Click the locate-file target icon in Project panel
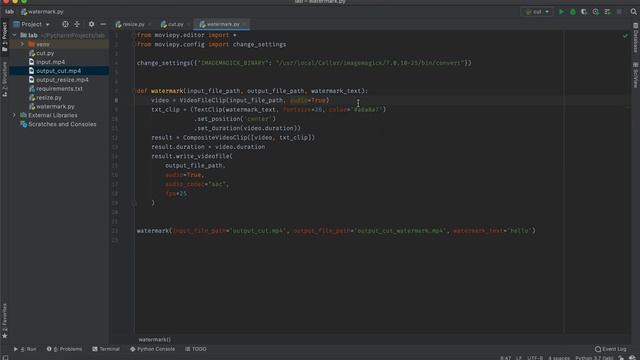 tap(65, 24)
